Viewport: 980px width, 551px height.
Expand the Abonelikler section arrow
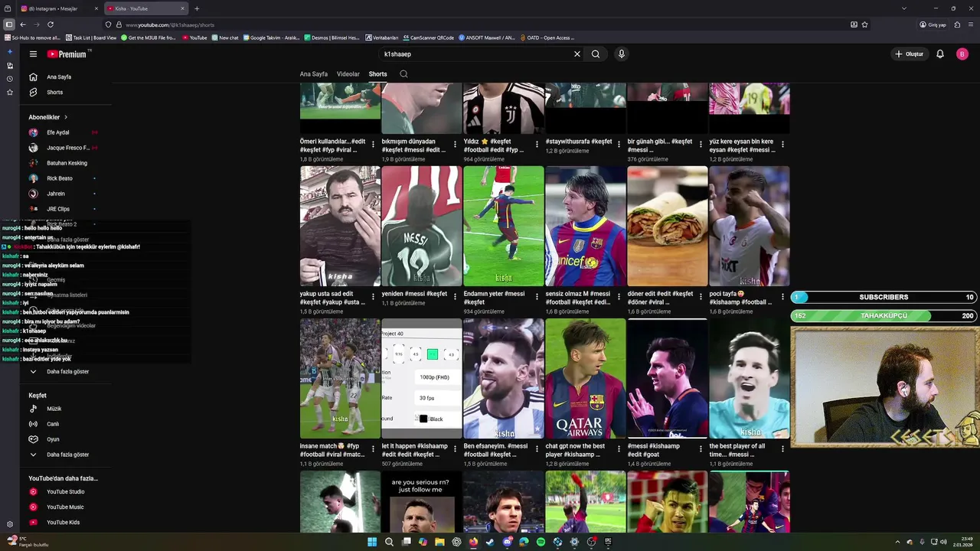tap(66, 117)
